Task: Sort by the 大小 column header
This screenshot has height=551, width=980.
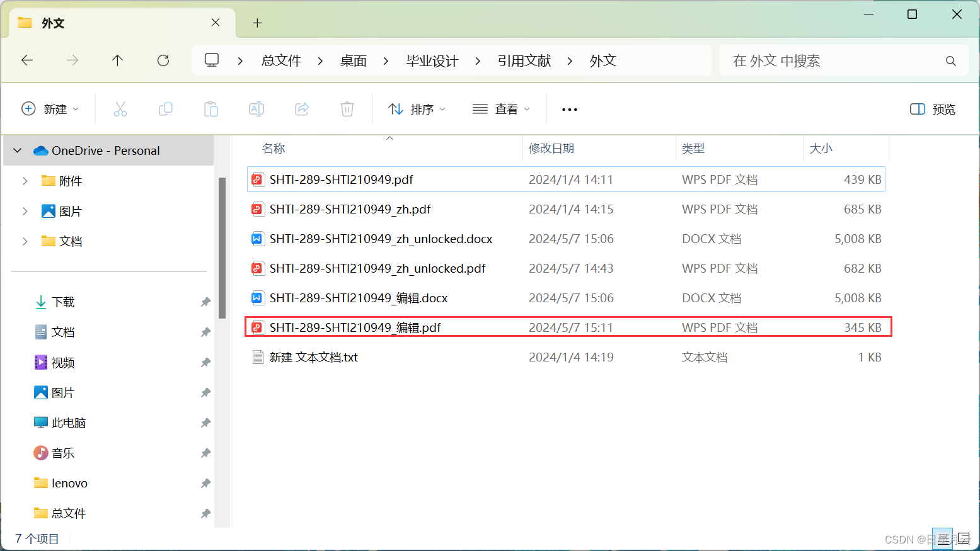Action: (821, 149)
